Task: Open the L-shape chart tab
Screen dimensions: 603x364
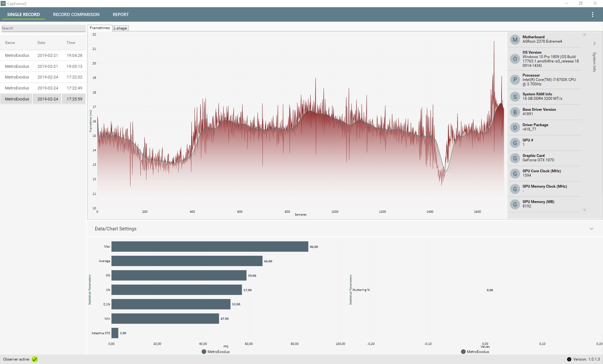Action: [x=120, y=28]
